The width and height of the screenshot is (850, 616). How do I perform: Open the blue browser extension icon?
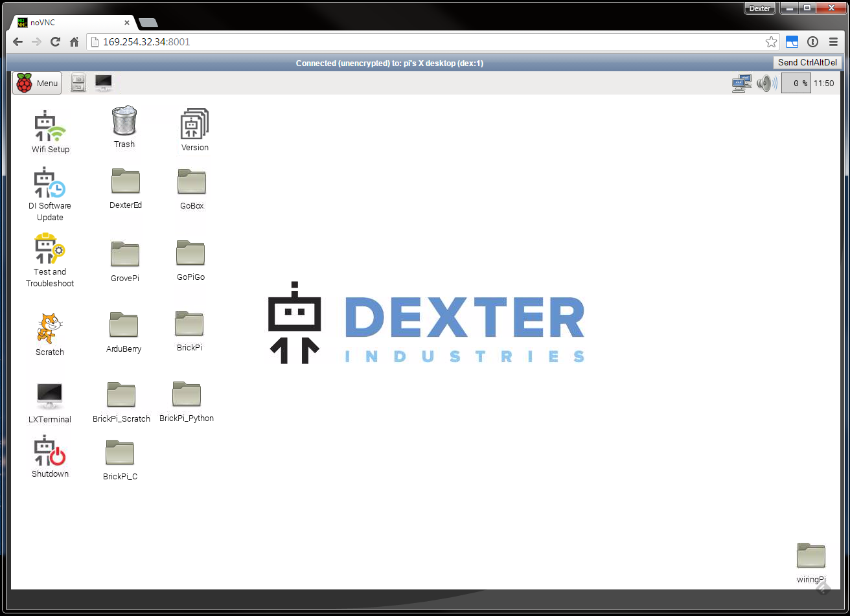point(792,42)
